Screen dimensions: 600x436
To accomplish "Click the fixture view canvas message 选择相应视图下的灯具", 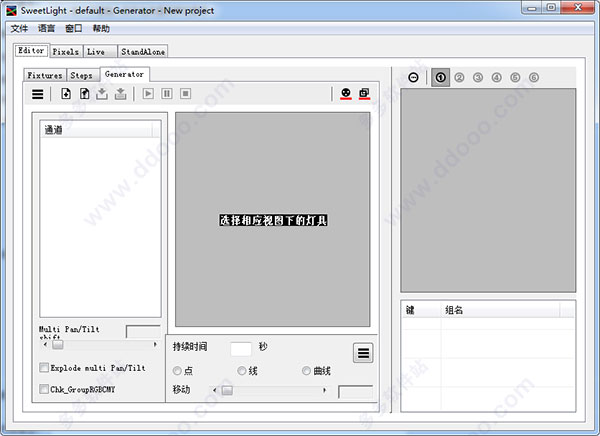I will tap(273, 220).
